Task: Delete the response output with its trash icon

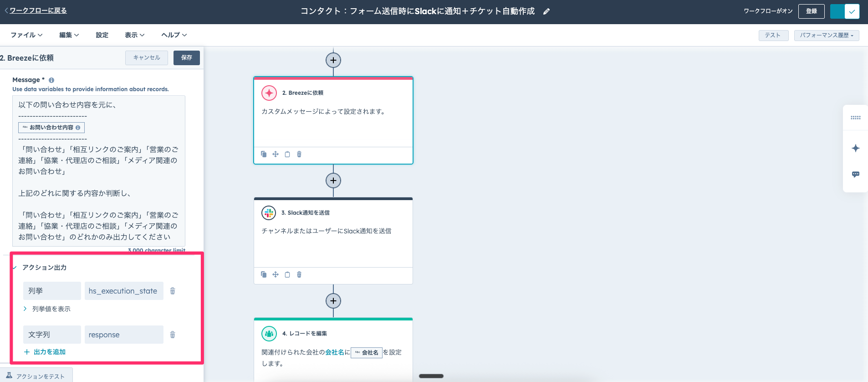Action: point(173,335)
